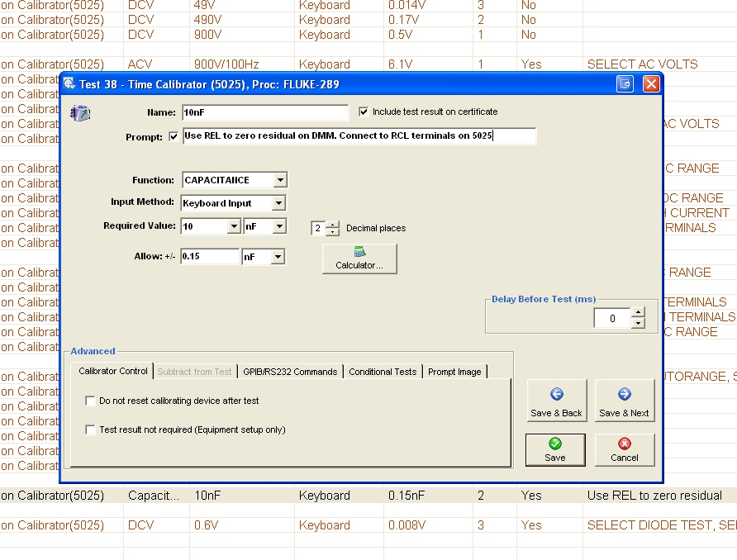Click the restore icon in the title bar

point(625,84)
